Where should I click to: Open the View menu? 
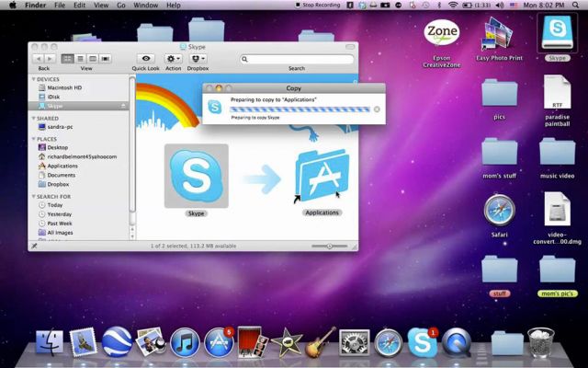point(101,5)
